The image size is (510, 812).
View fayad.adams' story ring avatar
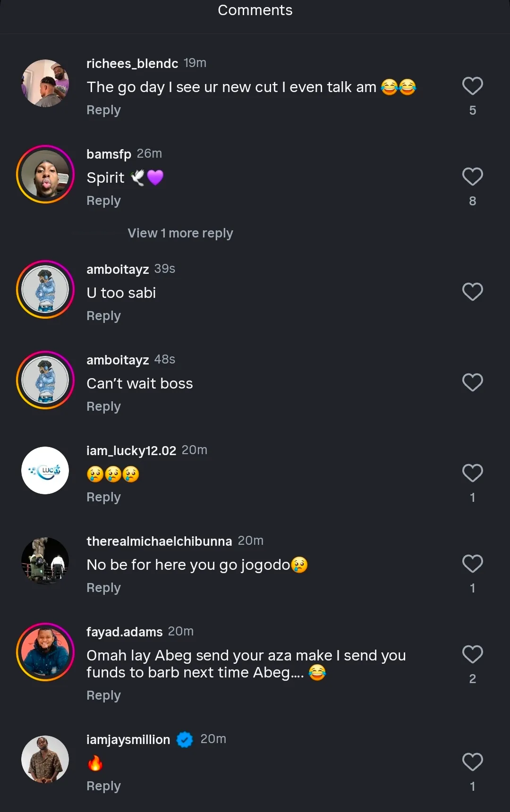[45, 652]
